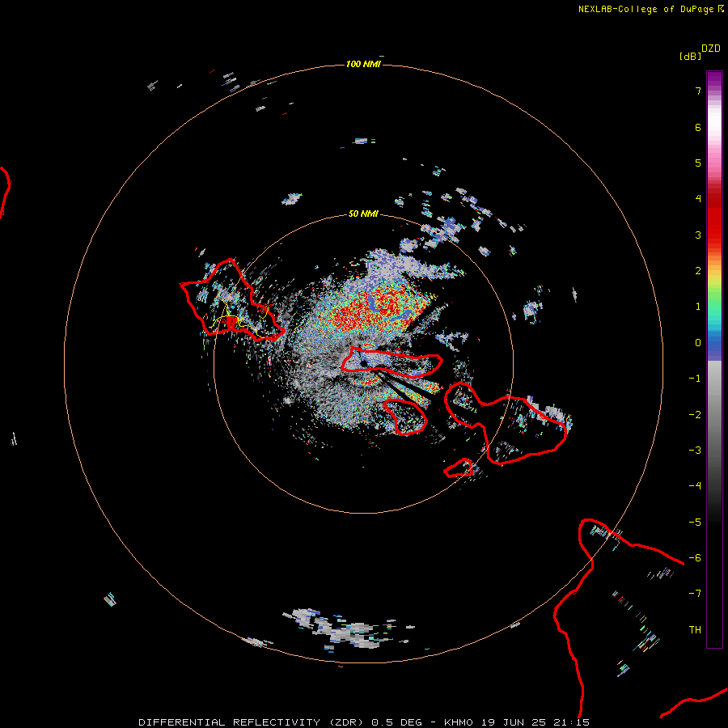Click the 7 value on color scale
The width and height of the screenshot is (728, 728).
[x=698, y=91]
